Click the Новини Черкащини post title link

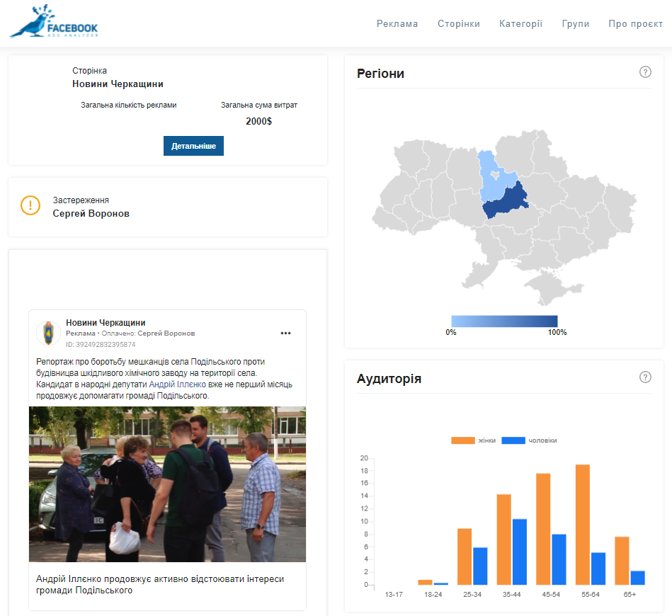pos(106,323)
